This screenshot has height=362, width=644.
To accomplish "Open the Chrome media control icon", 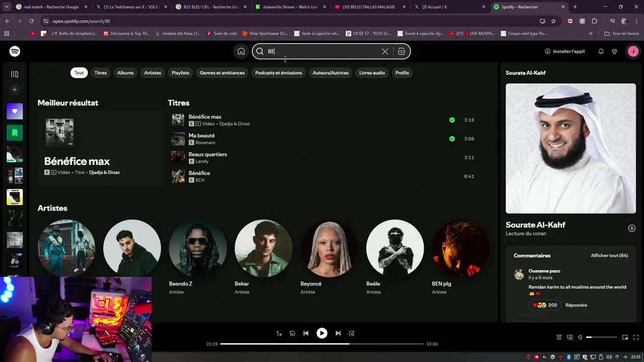I will (x=612, y=21).
